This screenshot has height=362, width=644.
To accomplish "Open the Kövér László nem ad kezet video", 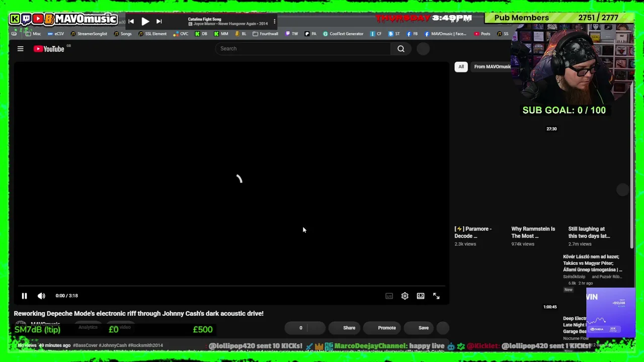I will click(593, 263).
